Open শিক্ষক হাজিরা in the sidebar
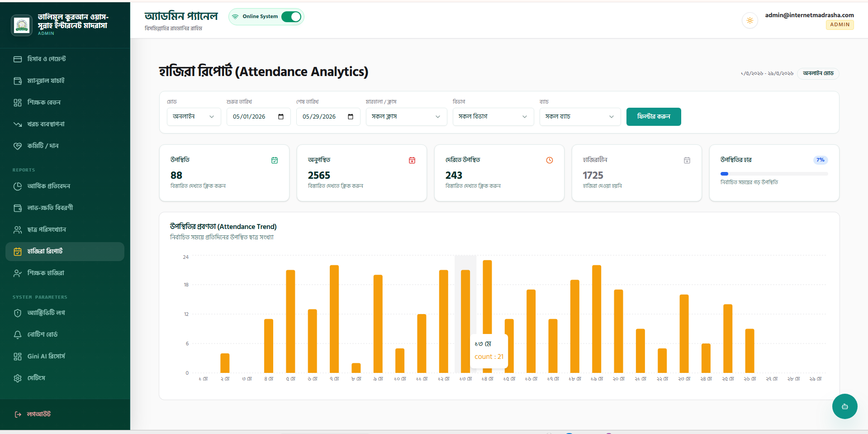The width and height of the screenshot is (868, 434). coord(65,273)
